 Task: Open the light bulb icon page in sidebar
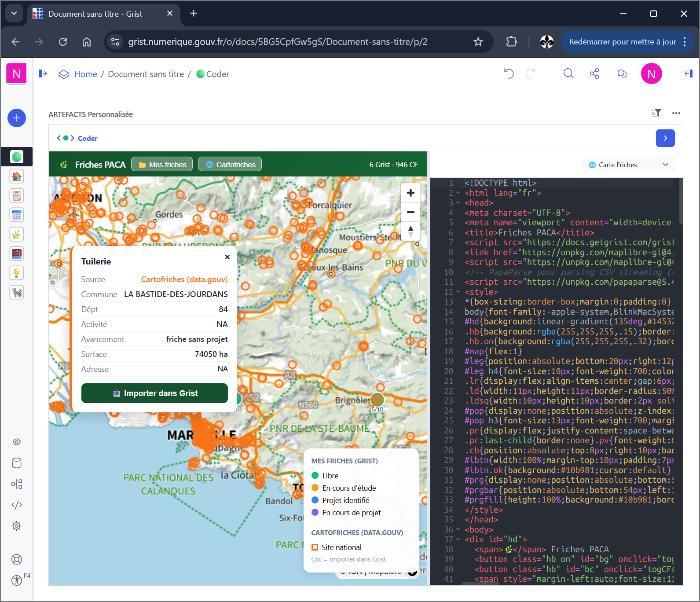(x=17, y=273)
